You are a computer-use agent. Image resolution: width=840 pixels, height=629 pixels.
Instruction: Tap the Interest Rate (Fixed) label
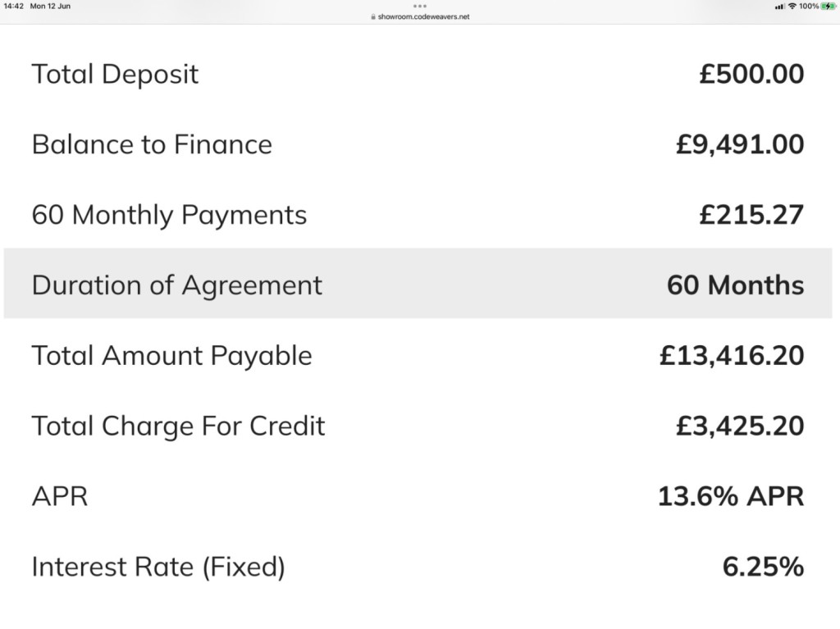(158, 567)
